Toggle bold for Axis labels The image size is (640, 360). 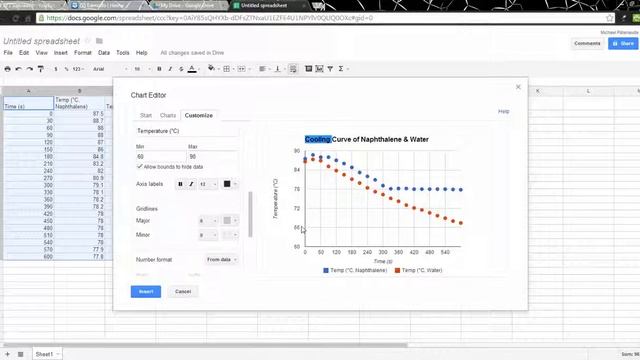[x=180, y=184]
